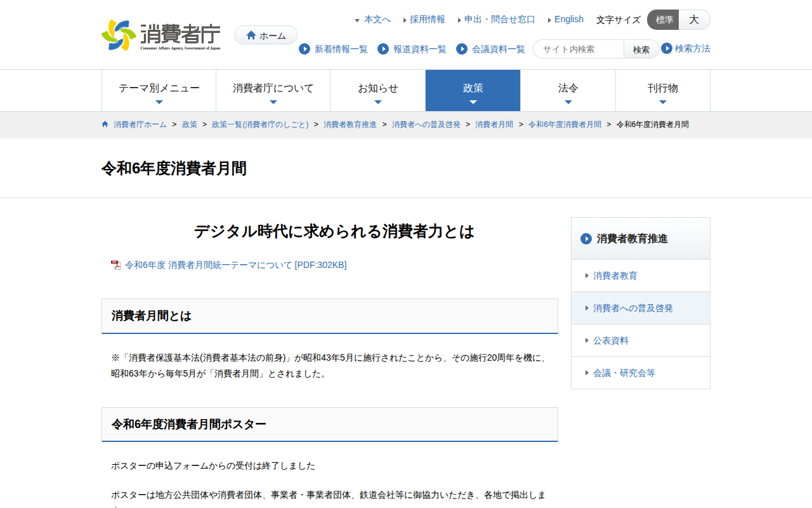Go to ホーム button
812x508 pixels.
[266, 35]
